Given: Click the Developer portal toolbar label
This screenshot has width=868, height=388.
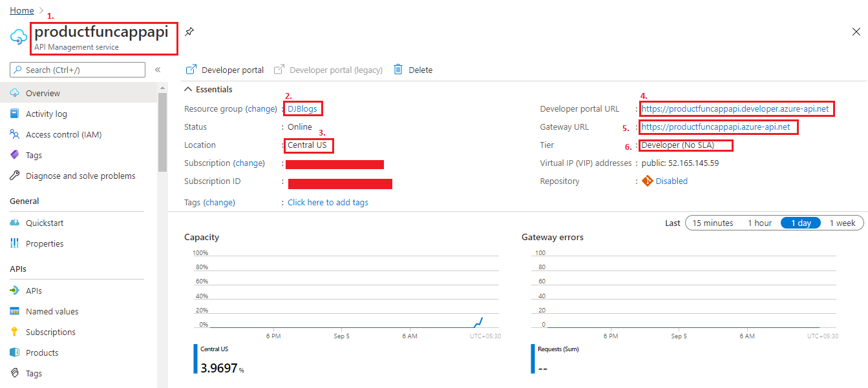Looking at the screenshot, I should click(x=233, y=70).
